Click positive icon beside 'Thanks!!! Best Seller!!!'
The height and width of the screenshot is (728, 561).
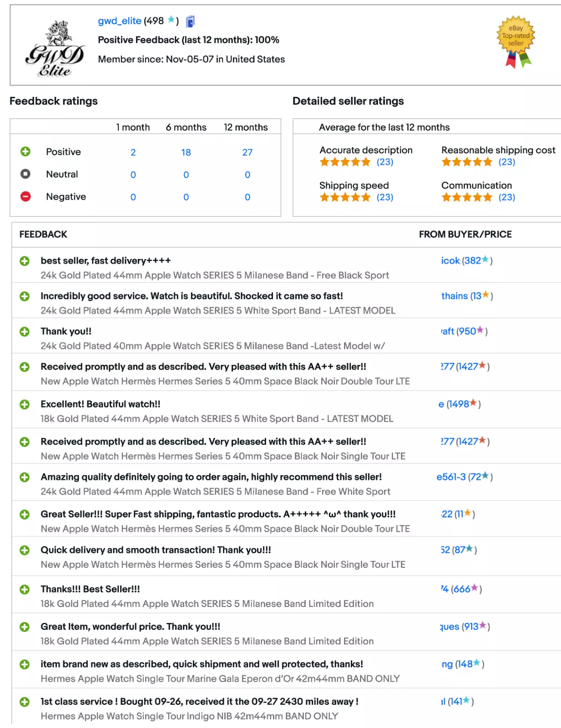click(x=25, y=589)
